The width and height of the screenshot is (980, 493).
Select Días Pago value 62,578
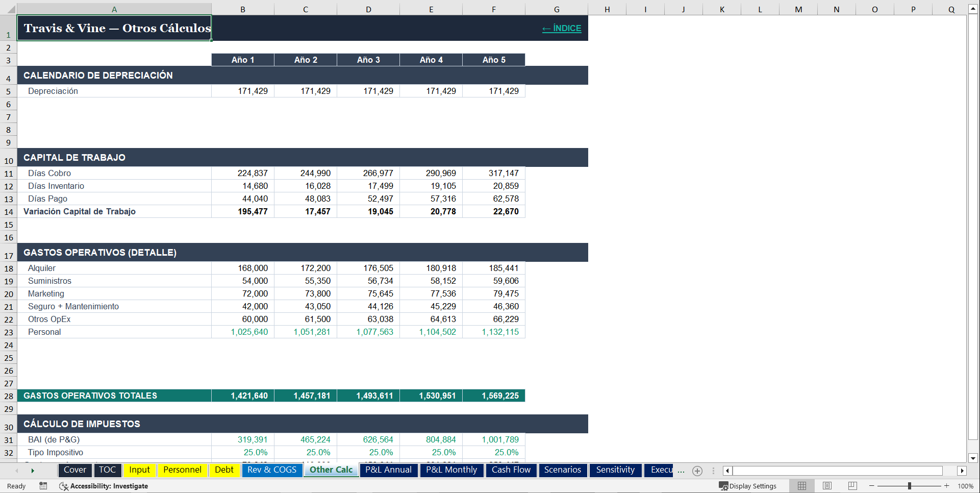point(494,199)
